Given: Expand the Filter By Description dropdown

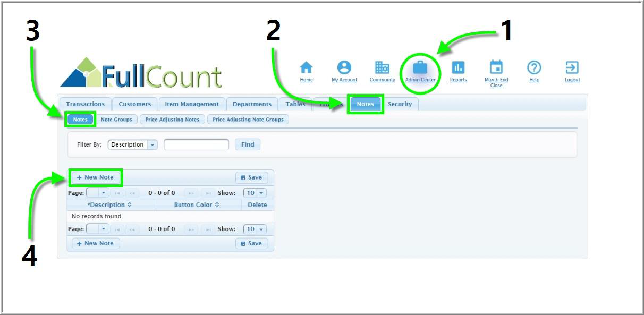Looking at the screenshot, I should click(152, 144).
